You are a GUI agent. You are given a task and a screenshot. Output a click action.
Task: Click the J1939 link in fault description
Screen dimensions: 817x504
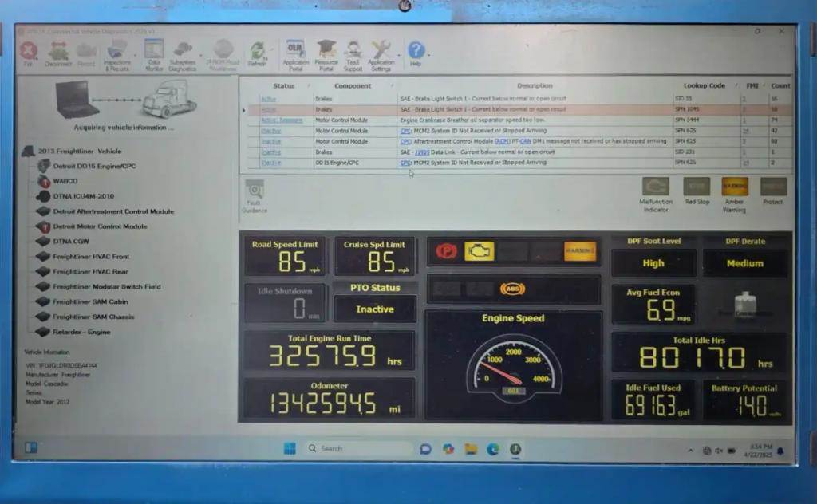[x=422, y=152]
